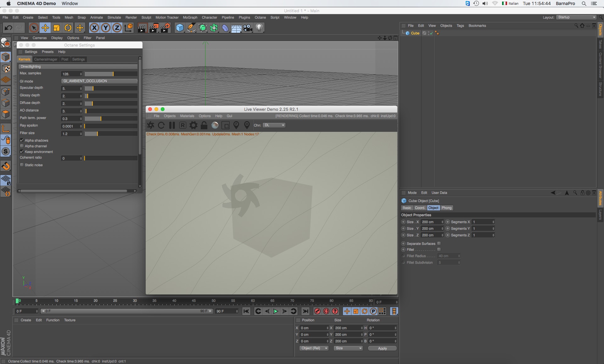Viewport: 604px width, 364px height.
Task: Enable the Fillet checkbox for the cube
Action: [x=439, y=249]
